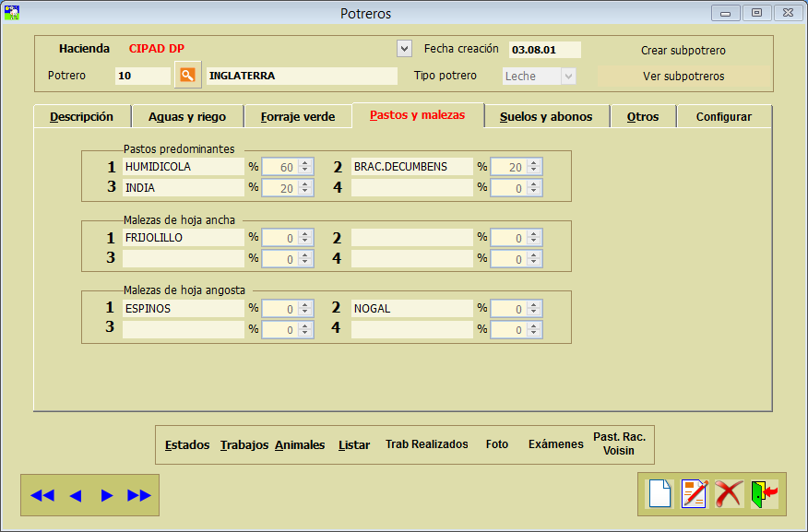This screenshot has width=808, height=532.
Task: Go to the first record arrow
Action: pos(42,495)
